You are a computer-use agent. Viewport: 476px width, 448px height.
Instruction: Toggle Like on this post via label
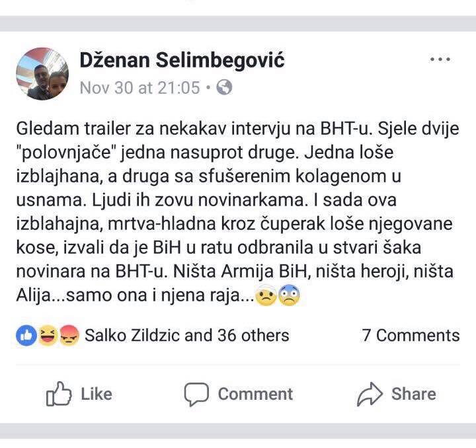[97, 394]
